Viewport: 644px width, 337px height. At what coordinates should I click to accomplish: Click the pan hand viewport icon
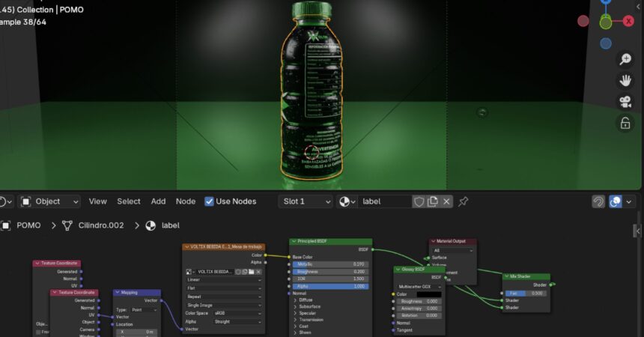coord(625,80)
